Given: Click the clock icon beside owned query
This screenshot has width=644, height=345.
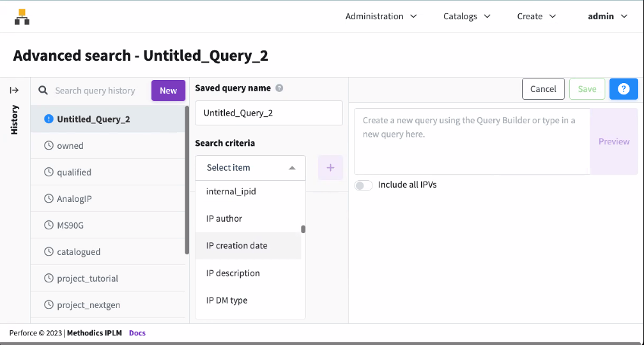Looking at the screenshot, I should pos(49,146).
